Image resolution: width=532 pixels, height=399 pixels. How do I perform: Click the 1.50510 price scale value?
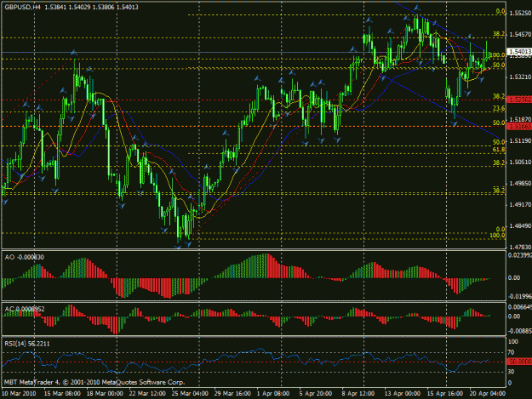520,162
